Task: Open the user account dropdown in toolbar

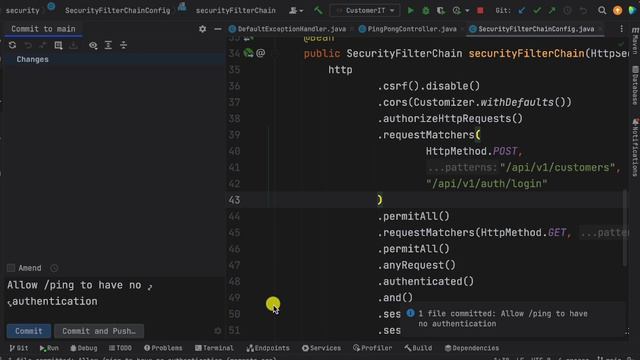Action: pos(296,10)
